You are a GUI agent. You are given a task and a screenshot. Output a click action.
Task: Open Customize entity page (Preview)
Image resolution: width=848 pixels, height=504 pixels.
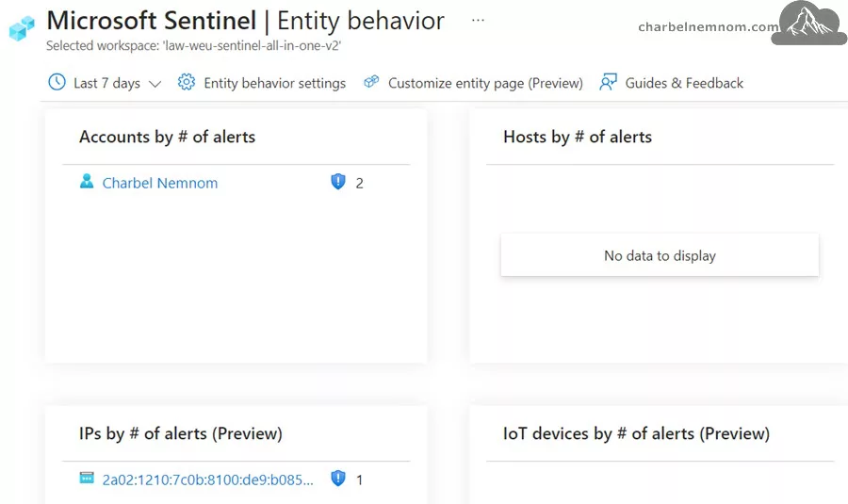485,83
